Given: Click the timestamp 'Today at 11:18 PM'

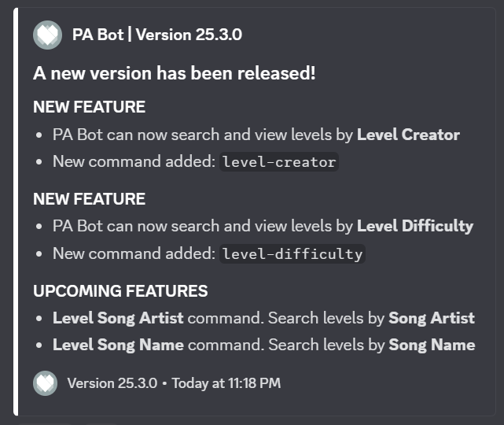Looking at the screenshot, I should [224, 383].
